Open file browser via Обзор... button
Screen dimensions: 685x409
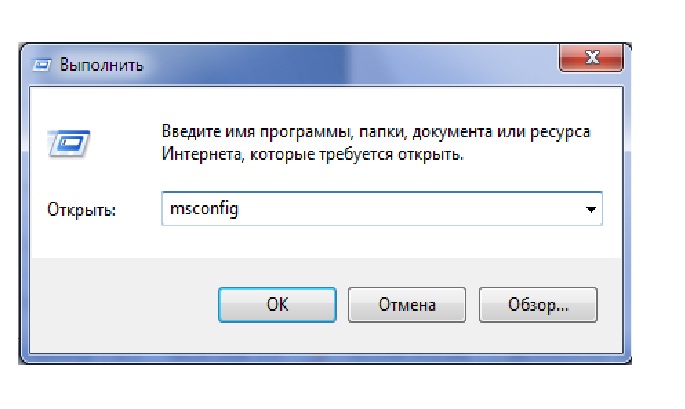tap(538, 305)
